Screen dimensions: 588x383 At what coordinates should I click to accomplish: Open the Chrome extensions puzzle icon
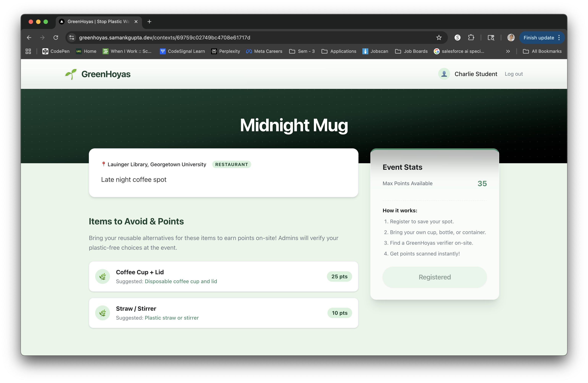point(471,38)
